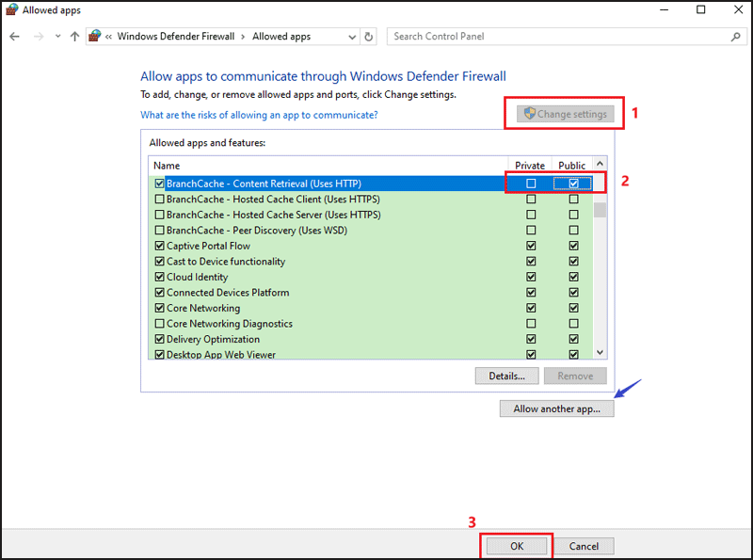Enable Public for Core Networking Diagnostics
This screenshot has height=560, width=753.
tap(573, 324)
